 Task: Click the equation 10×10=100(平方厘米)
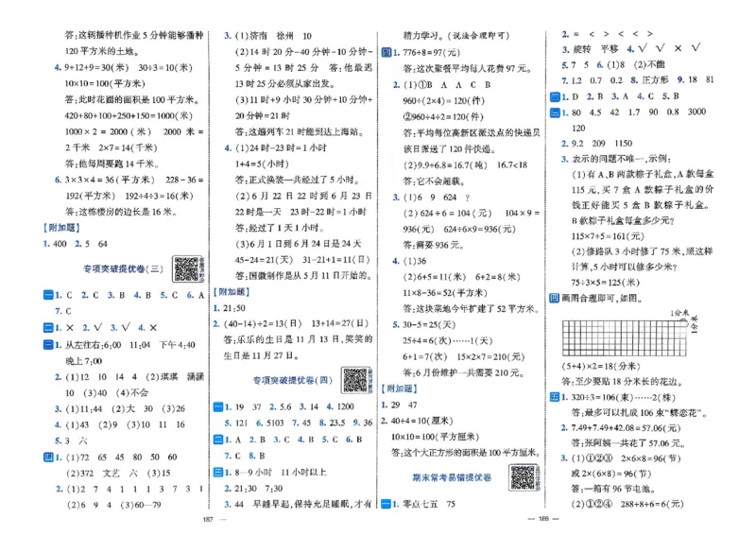click(436, 437)
